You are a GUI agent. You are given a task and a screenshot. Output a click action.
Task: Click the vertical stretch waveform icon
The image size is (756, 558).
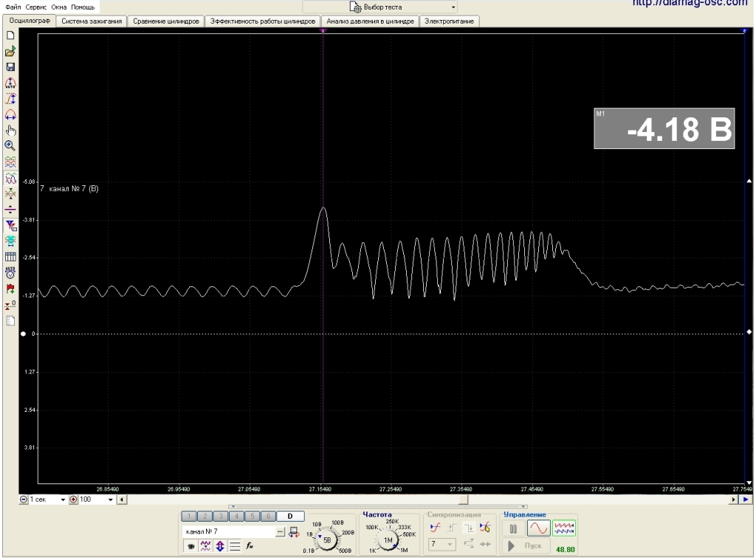10,99
